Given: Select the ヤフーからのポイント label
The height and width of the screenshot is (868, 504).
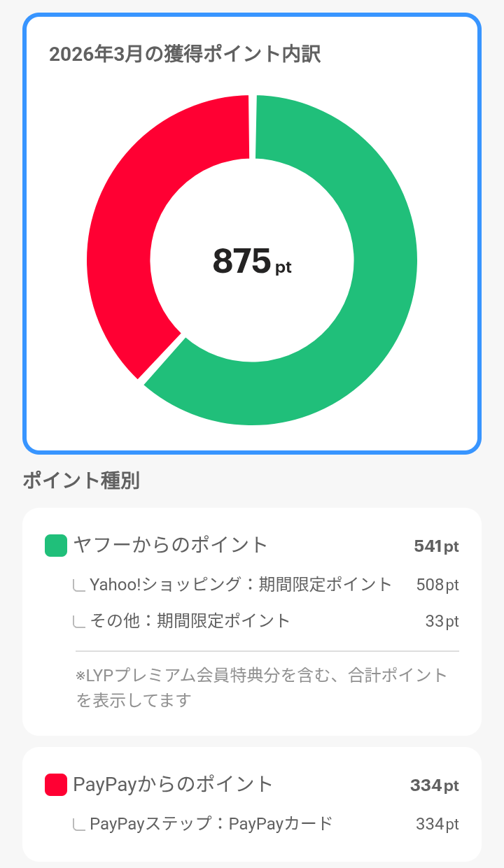Looking at the screenshot, I should (171, 546).
